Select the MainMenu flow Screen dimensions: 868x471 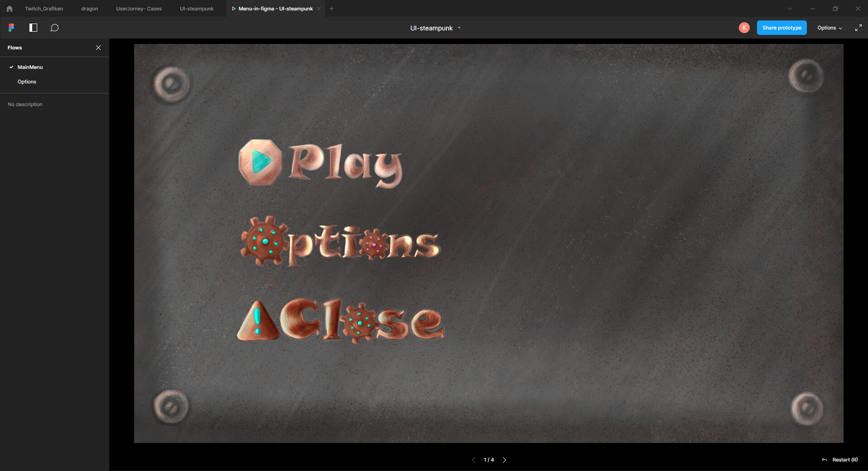29,67
